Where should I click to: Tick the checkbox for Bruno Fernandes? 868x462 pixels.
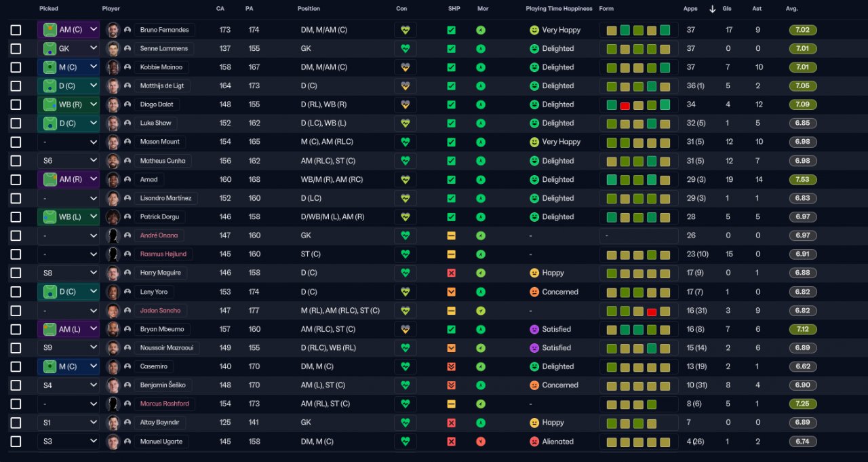coord(16,31)
